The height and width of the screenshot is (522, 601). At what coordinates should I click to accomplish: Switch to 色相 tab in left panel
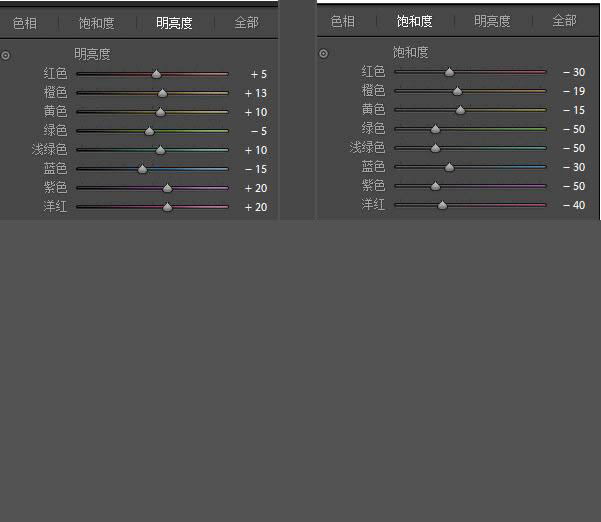tap(25, 23)
